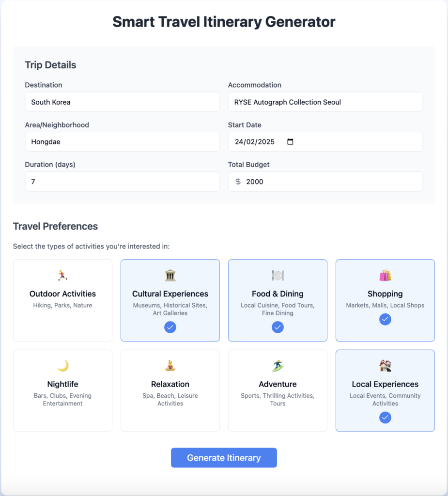This screenshot has height=496, width=448.
Task: Deselect the Food & Dining checkmark
Action: 278,327
